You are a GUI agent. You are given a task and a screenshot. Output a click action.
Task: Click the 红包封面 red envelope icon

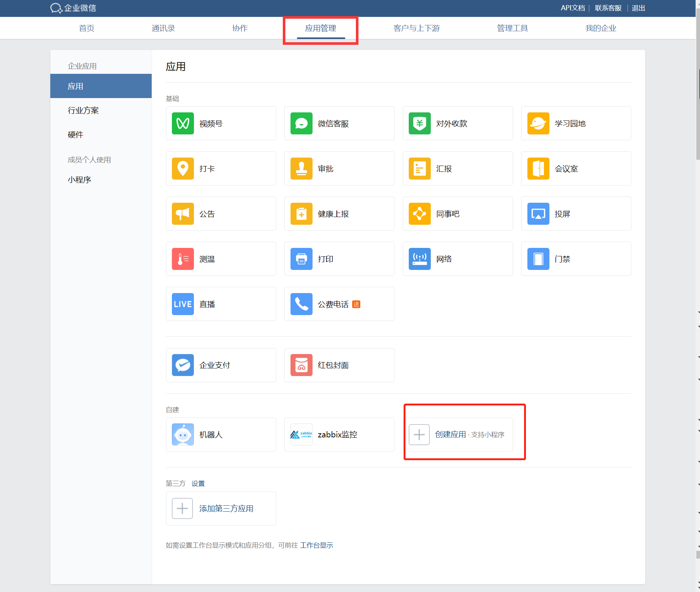coord(301,365)
